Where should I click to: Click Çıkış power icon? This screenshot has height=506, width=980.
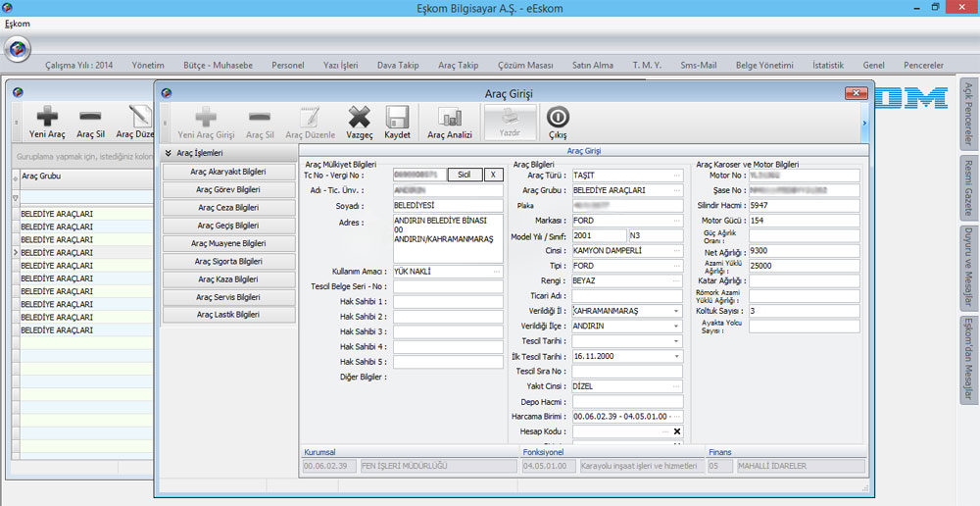[558, 117]
